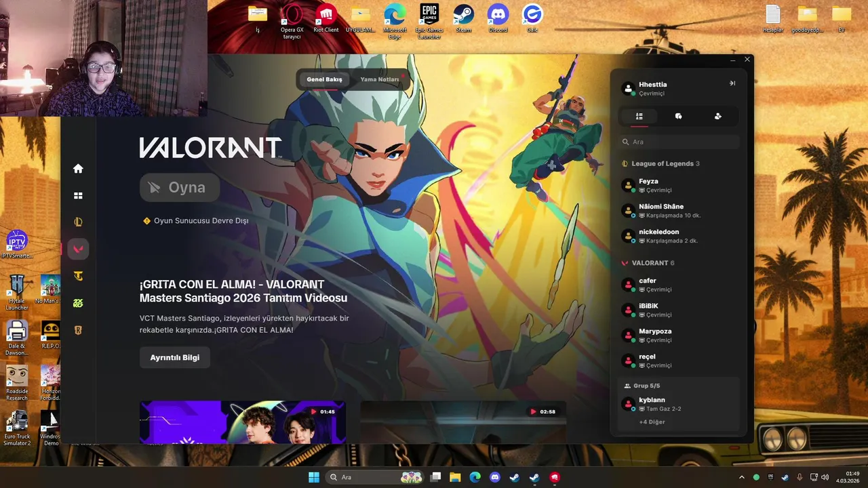Open Gale desktop shortcut
The width and height of the screenshot is (868, 488).
click(532, 19)
